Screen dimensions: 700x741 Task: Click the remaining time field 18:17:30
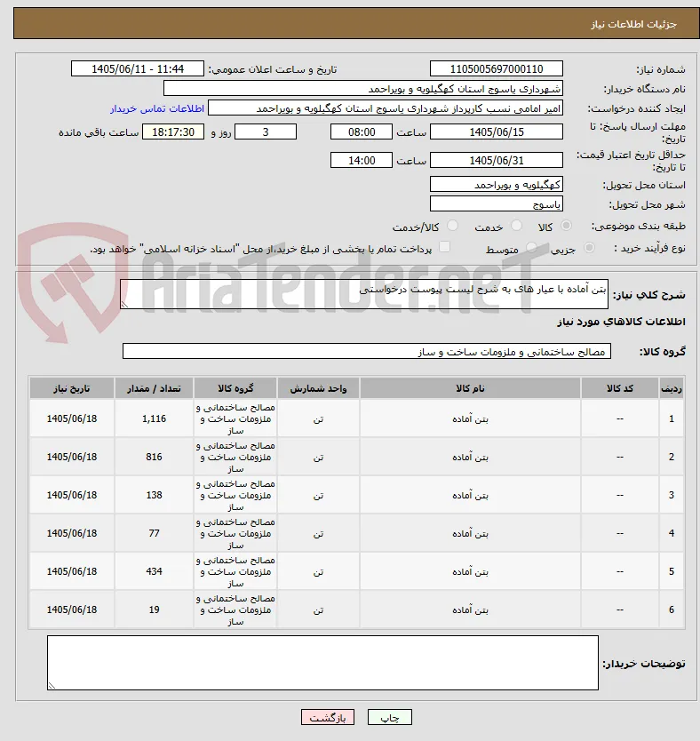point(173,132)
